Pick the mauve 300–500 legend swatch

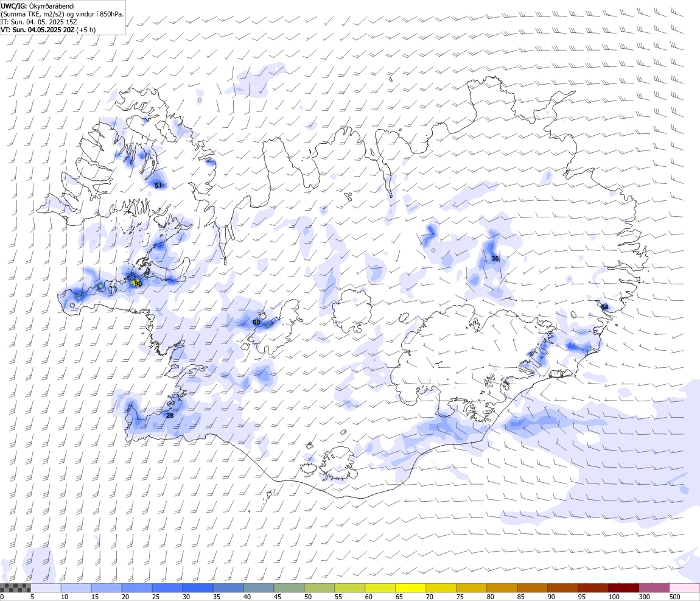pyautogui.click(x=654, y=588)
